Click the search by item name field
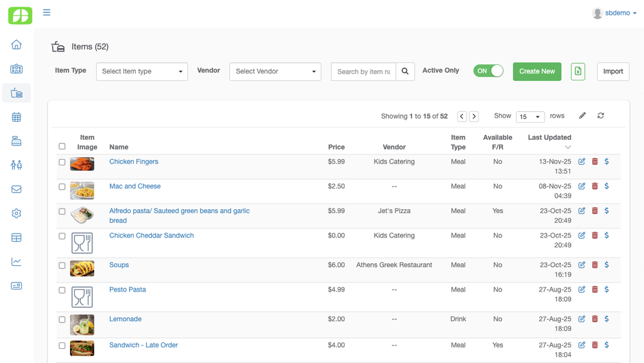The width and height of the screenshot is (644, 363). point(363,71)
